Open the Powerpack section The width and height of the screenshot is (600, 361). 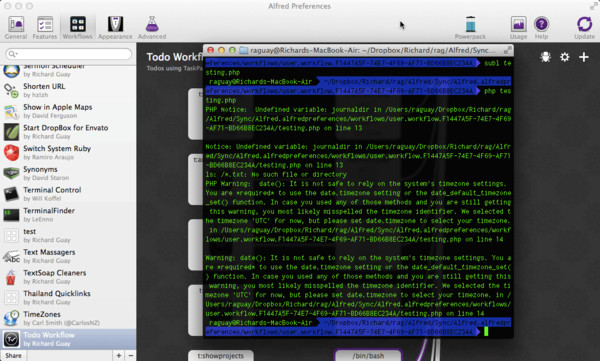(x=470, y=28)
